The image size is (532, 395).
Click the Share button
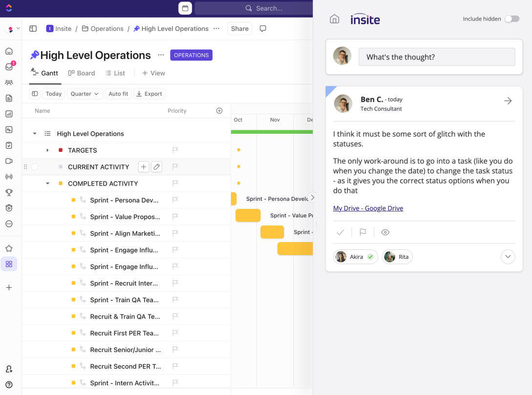click(240, 28)
